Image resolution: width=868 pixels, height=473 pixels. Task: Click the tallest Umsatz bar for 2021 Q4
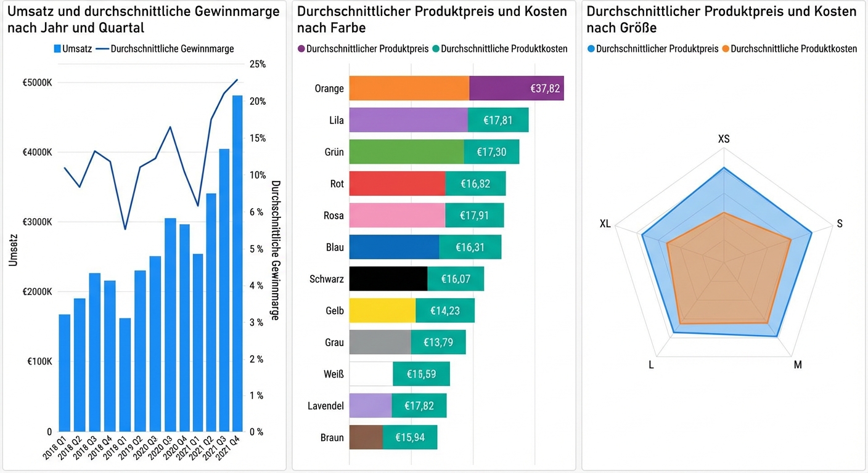click(x=237, y=264)
